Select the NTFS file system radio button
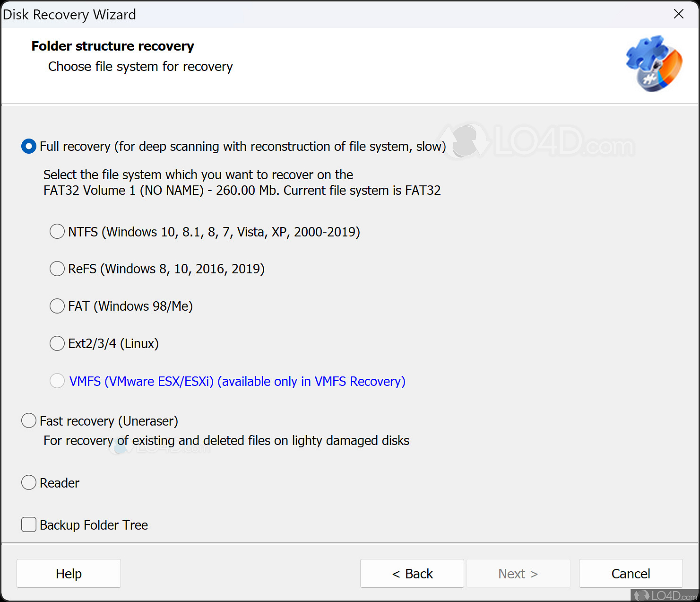Screen dimensions: 700x602 (57, 231)
